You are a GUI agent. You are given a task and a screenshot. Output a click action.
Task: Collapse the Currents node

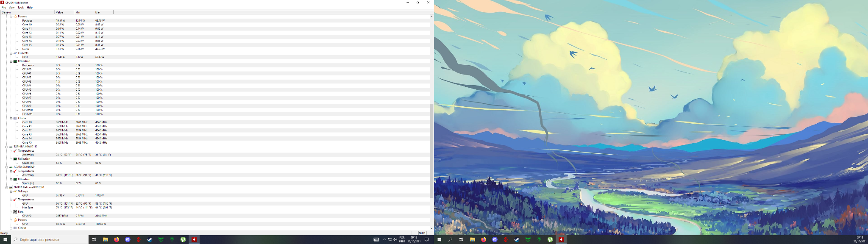tap(11, 53)
